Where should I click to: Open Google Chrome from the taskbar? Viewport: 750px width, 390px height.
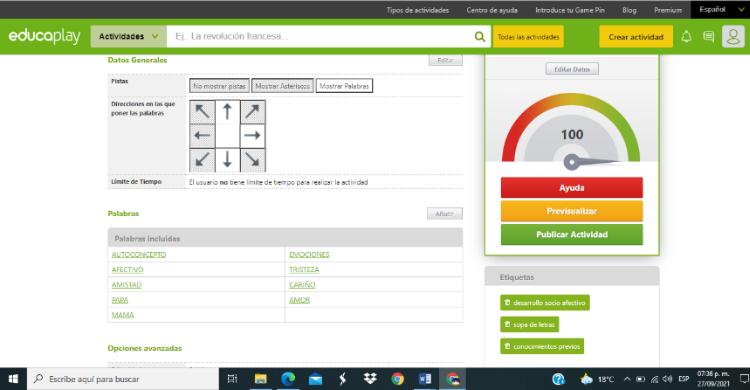coord(397,379)
